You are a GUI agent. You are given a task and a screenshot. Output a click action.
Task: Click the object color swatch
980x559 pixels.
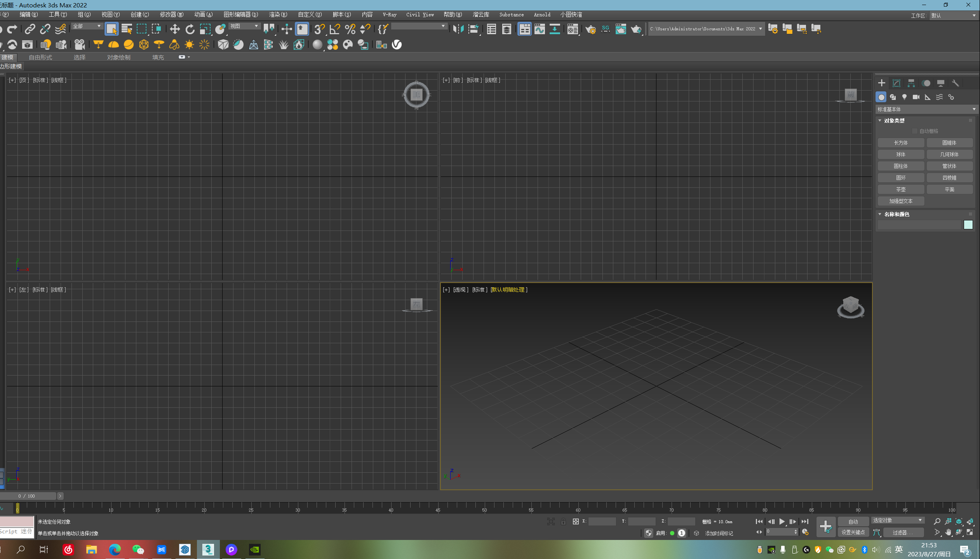pyautogui.click(x=968, y=225)
